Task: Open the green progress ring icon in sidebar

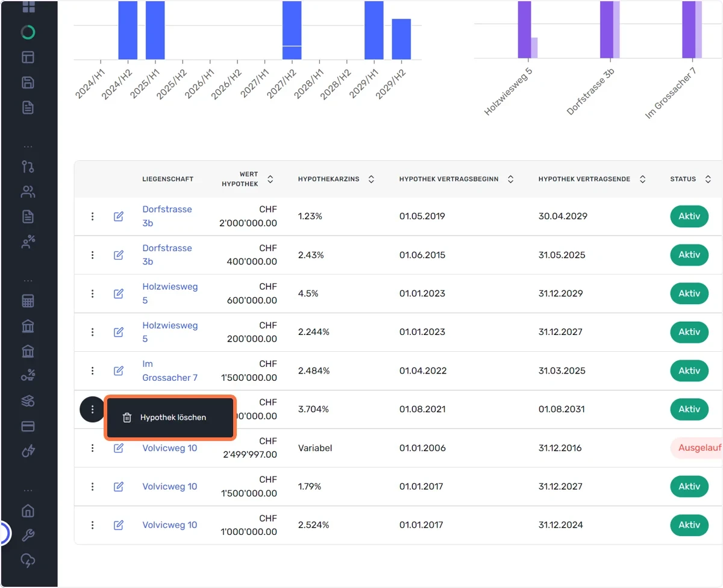Action: click(x=28, y=32)
